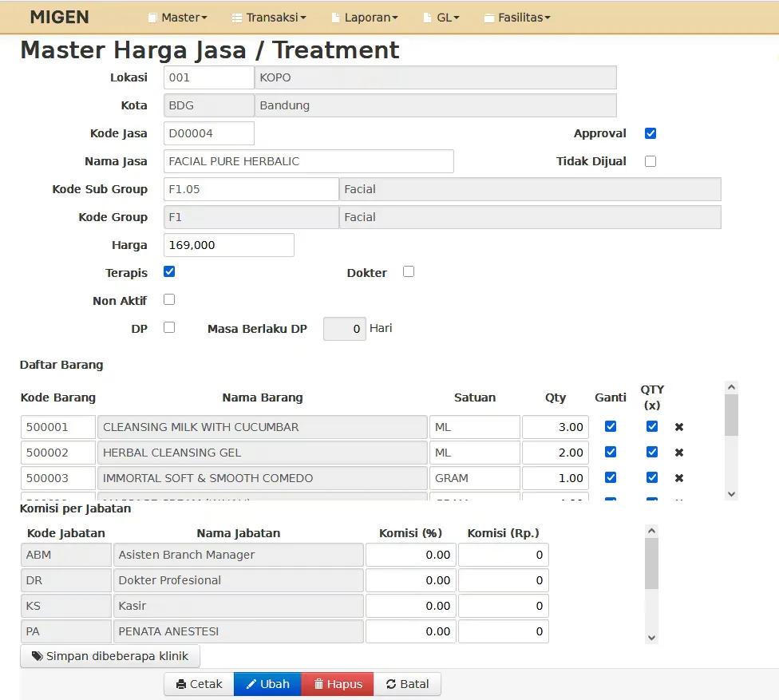Image resolution: width=779 pixels, height=700 pixels.
Task: Click Komisi per Jabatan scroll up arrow
Action: click(x=652, y=531)
